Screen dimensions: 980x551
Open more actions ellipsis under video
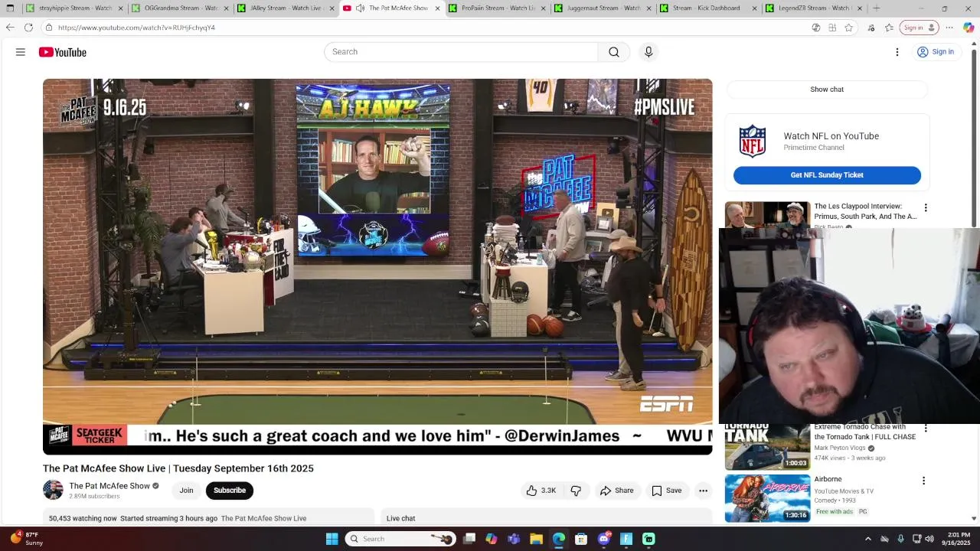pyautogui.click(x=703, y=491)
